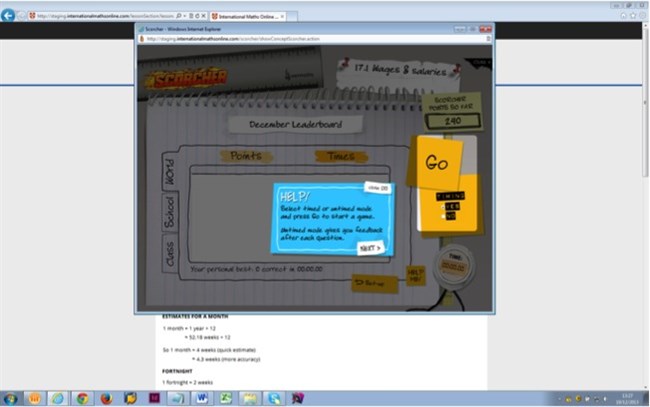Click the Scorcher popup address bar
Screen dimensions: 650x407
315,39
